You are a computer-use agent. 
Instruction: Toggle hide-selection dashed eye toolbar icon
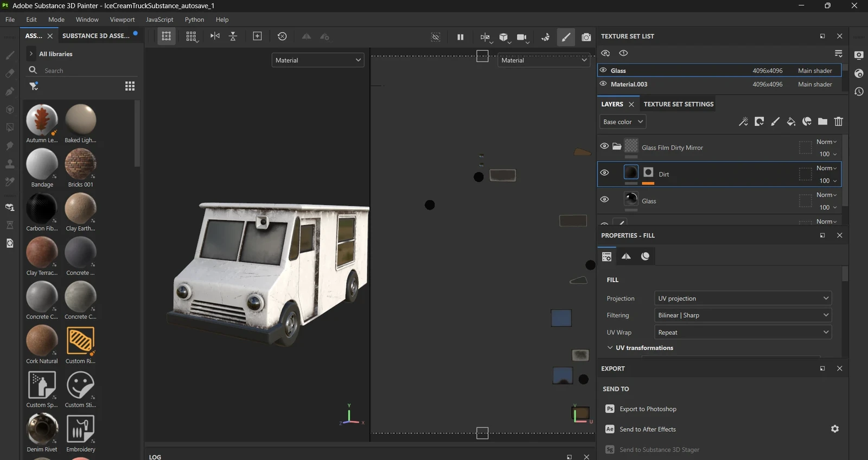tap(436, 37)
